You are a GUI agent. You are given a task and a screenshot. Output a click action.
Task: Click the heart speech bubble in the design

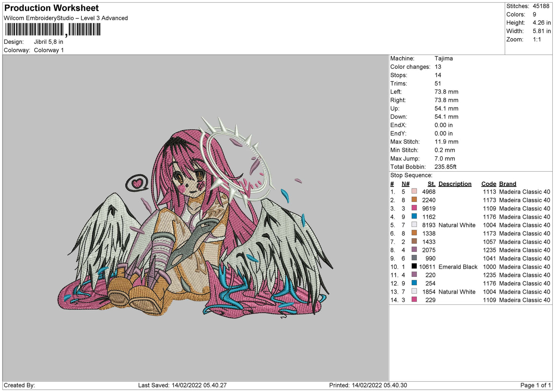click(137, 183)
